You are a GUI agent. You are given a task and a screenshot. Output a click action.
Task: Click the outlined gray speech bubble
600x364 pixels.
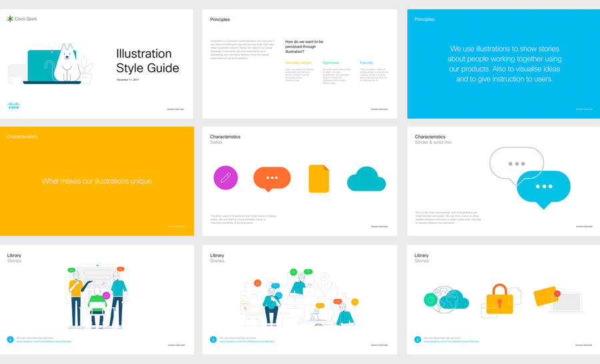(517, 162)
